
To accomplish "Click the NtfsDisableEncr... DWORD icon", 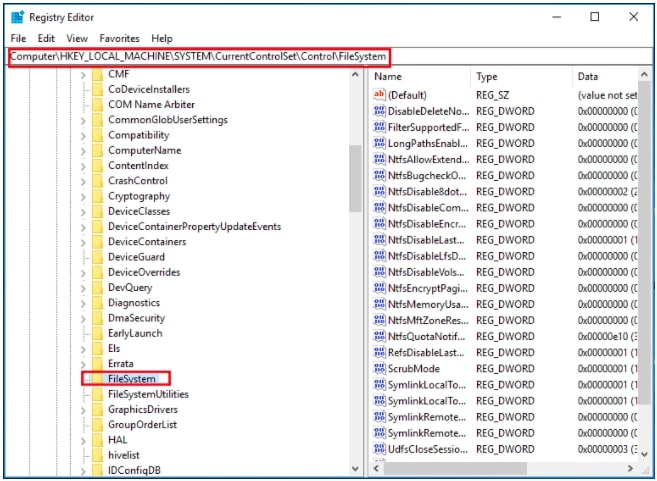I will [x=379, y=224].
